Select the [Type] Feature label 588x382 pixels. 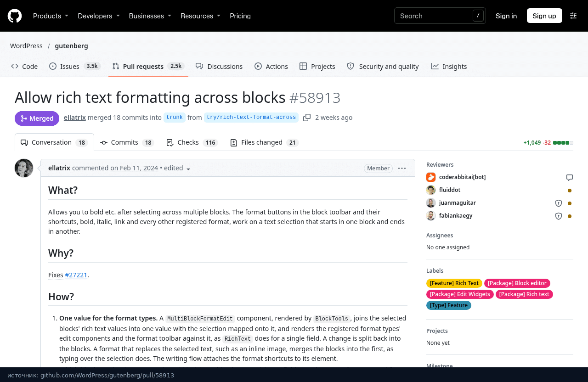click(449, 305)
